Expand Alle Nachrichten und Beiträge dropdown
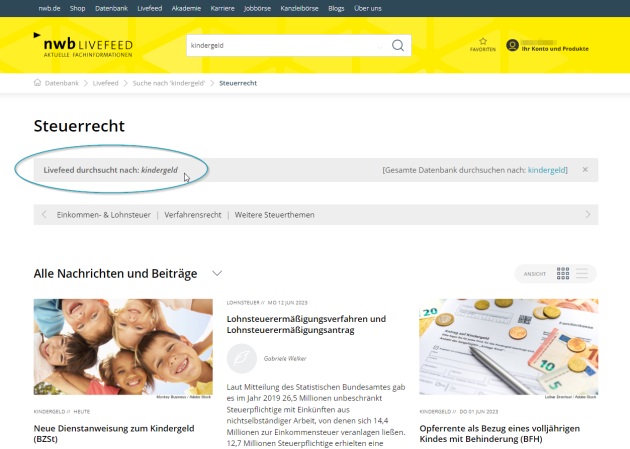The height and width of the screenshot is (449, 630). [217, 273]
